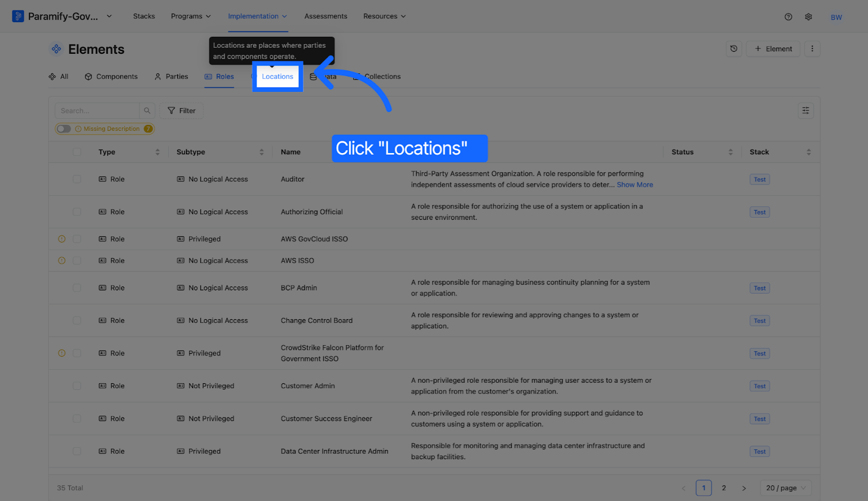Open the settings gear icon
The width and height of the screenshot is (868, 501).
(x=808, y=17)
